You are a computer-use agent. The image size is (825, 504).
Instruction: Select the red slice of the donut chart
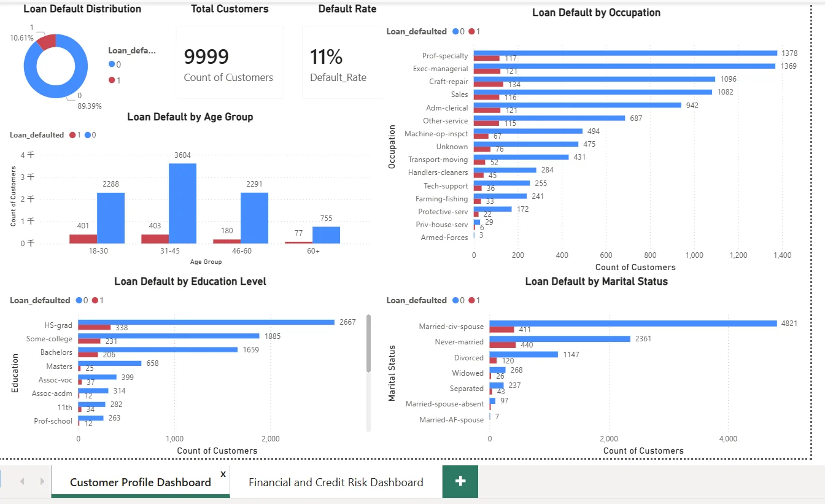point(47,41)
